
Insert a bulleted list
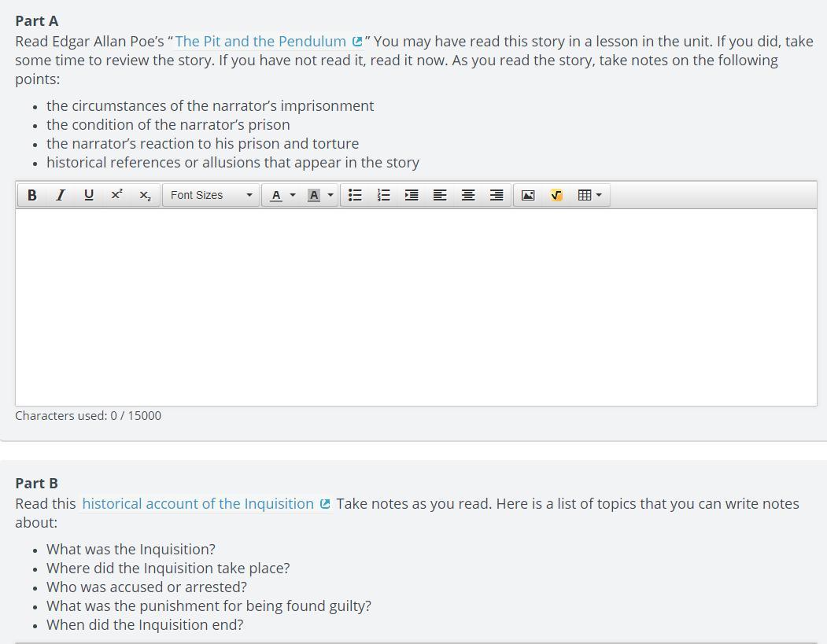355,195
